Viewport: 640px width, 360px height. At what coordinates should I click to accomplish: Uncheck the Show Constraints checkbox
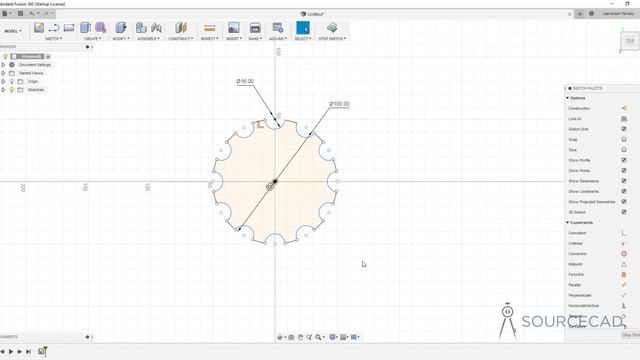(x=624, y=191)
